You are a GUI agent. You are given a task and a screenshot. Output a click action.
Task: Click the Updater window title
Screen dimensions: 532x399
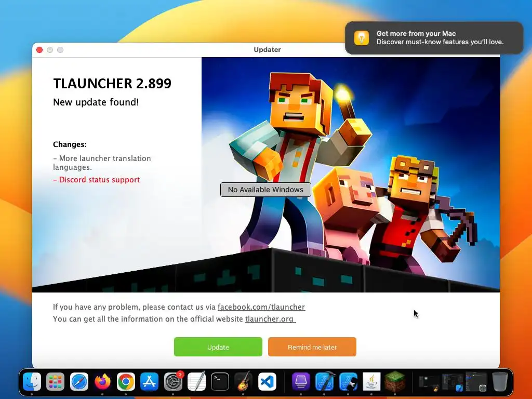(268, 49)
